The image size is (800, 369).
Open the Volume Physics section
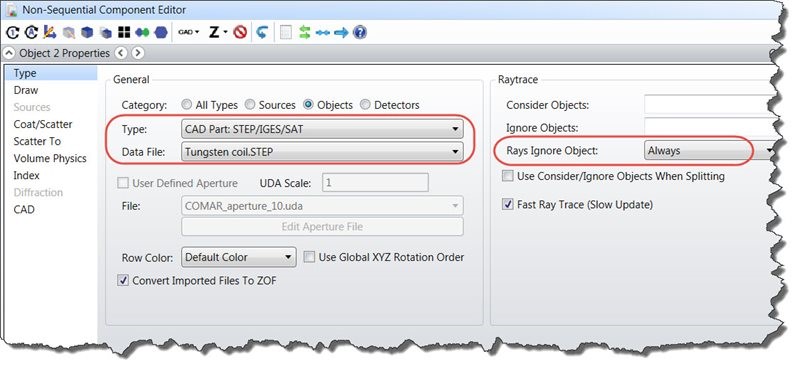tap(50, 158)
